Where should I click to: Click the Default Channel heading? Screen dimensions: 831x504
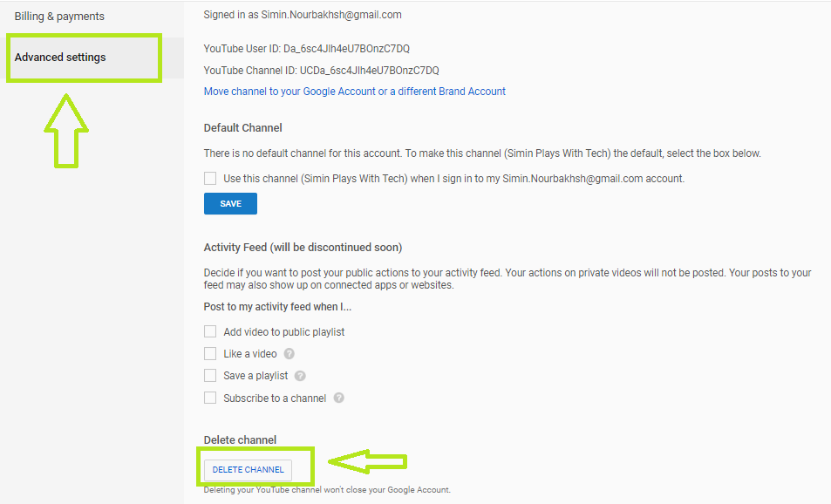tap(242, 128)
